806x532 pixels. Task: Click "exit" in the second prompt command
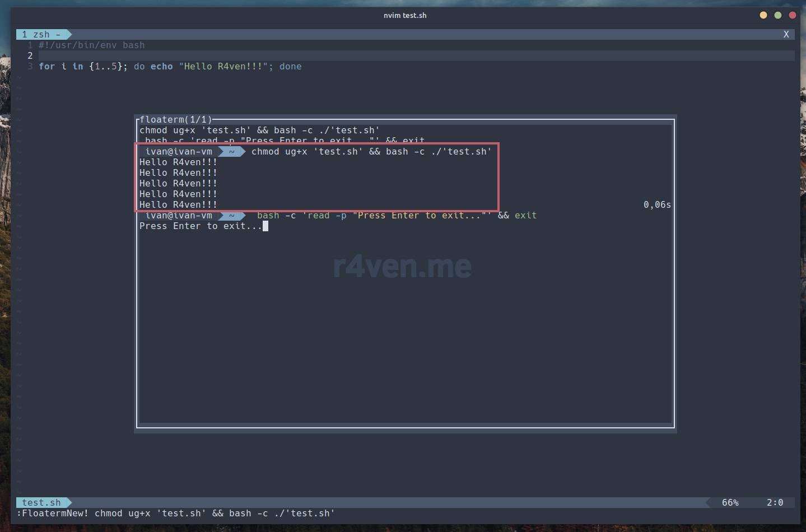(525, 215)
